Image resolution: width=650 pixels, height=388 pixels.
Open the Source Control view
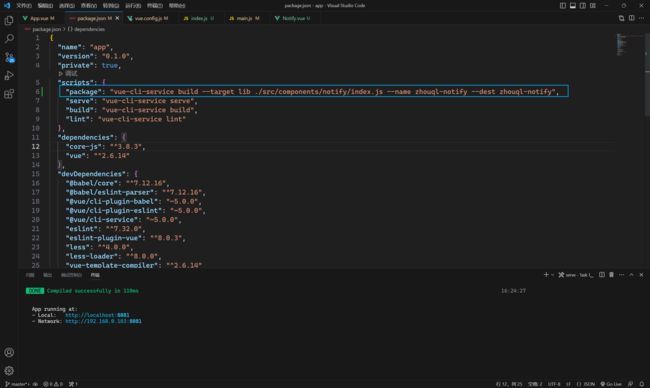(9, 57)
